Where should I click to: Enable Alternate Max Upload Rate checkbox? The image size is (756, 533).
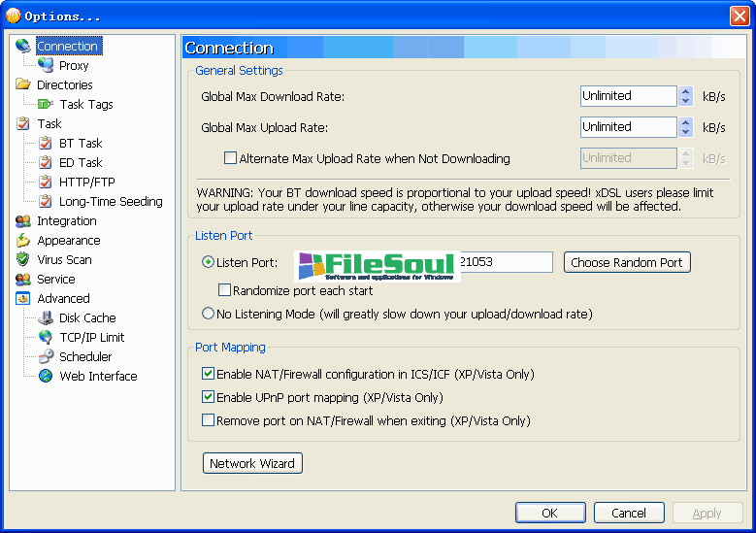[231, 158]
